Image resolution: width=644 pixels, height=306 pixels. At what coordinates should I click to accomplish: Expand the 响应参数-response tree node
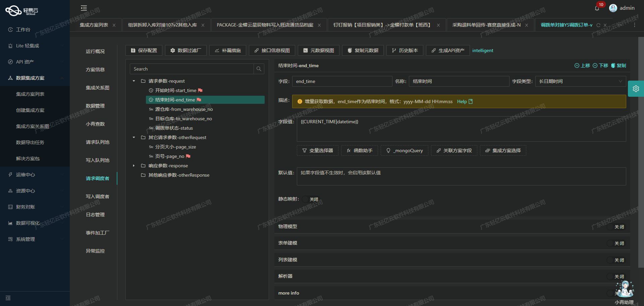pyautogui.click(x=134, y=166)
